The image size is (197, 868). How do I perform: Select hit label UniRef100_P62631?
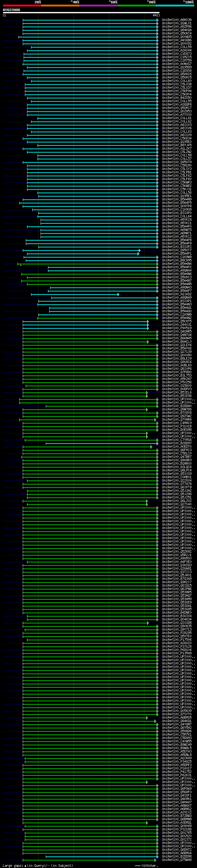click(177, 775)
